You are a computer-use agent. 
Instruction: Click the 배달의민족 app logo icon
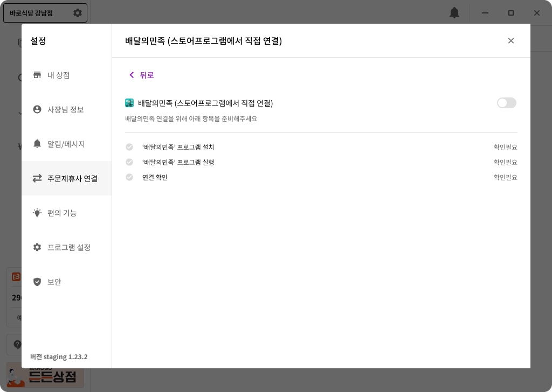point(129,103)
